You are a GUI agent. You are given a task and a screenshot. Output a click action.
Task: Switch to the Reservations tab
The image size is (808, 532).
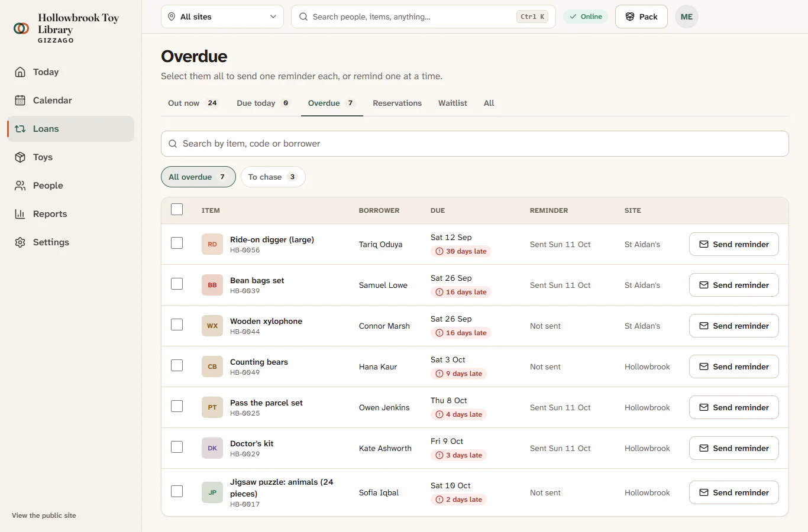397,103
